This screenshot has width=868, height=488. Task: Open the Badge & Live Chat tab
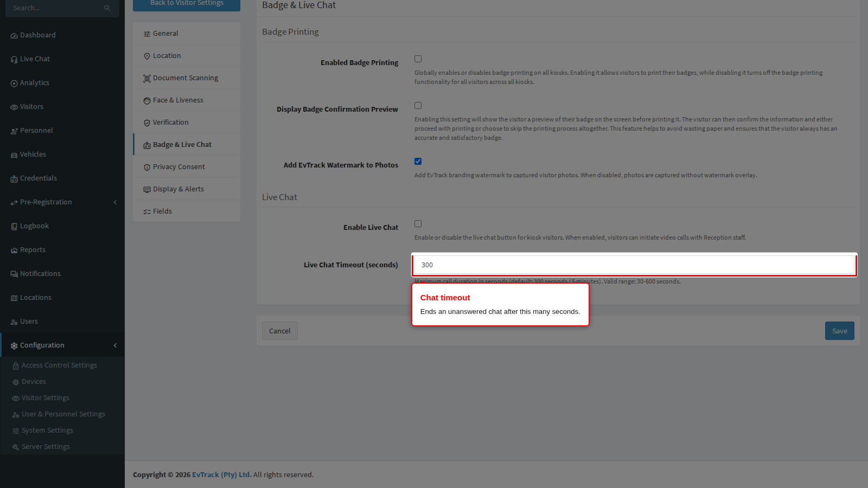coord(187,144)
